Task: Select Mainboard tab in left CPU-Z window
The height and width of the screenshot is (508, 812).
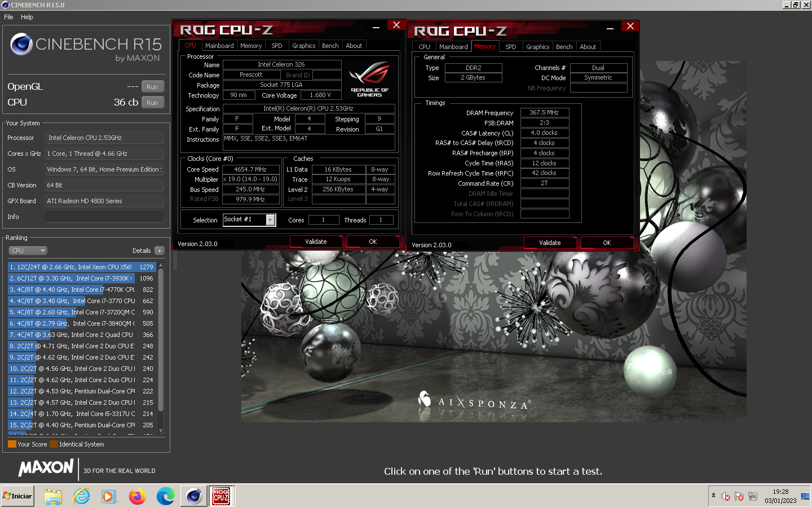Action: click(x=219, y=46)
